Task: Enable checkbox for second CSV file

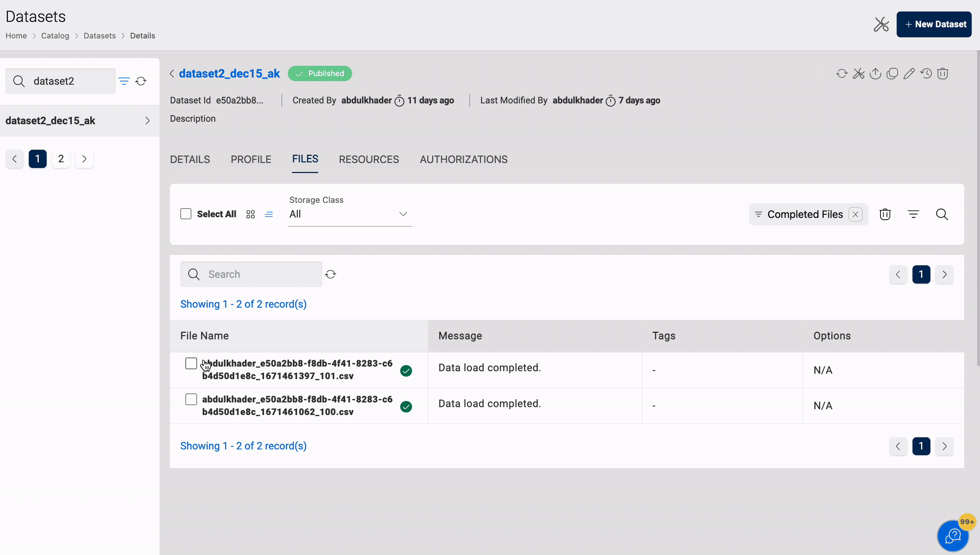Action: pyautogui.click(x=191, y=399)
